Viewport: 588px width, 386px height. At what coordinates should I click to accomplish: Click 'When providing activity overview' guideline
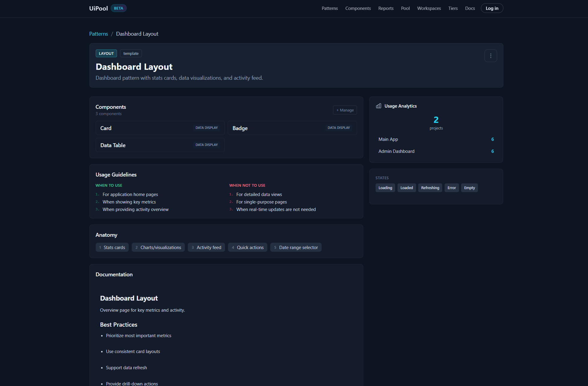pyautogui.click(x=136, y=209)
